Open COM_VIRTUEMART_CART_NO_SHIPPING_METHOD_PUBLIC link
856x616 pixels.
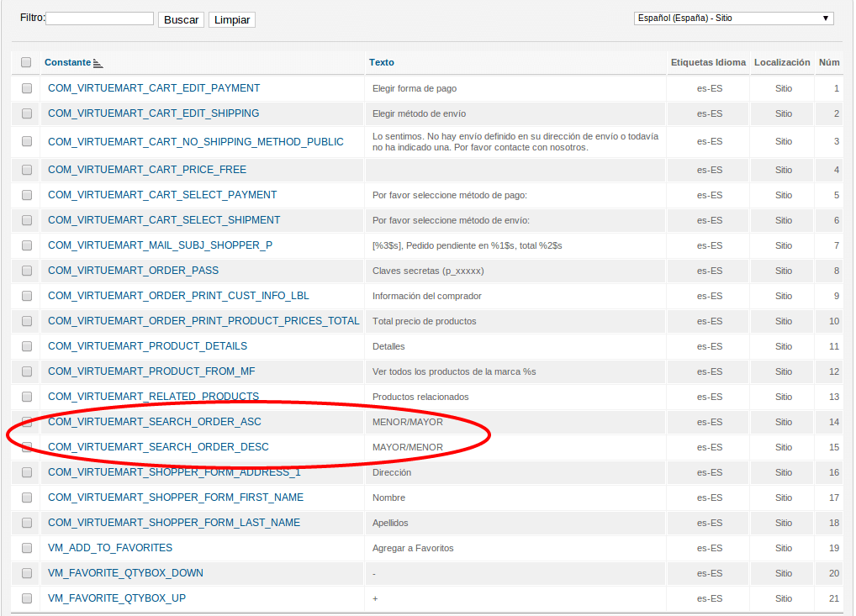click(x=196, y=142)
